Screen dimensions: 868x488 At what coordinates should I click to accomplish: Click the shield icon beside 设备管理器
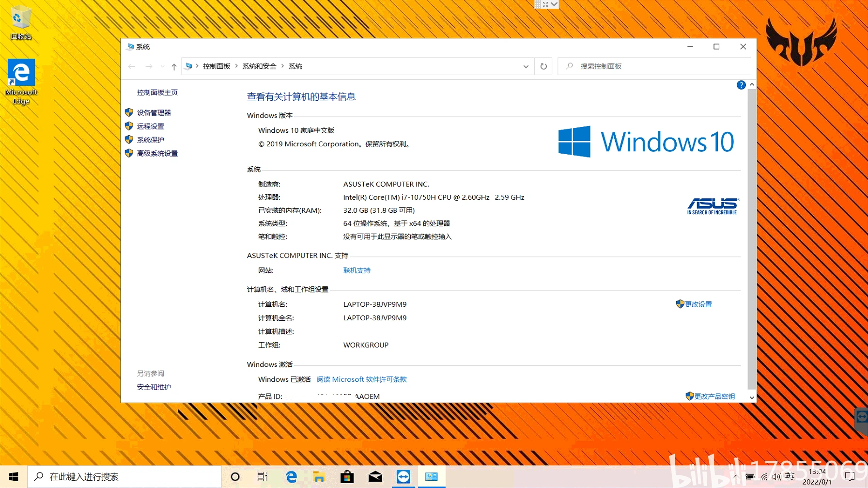pos(129,112)
